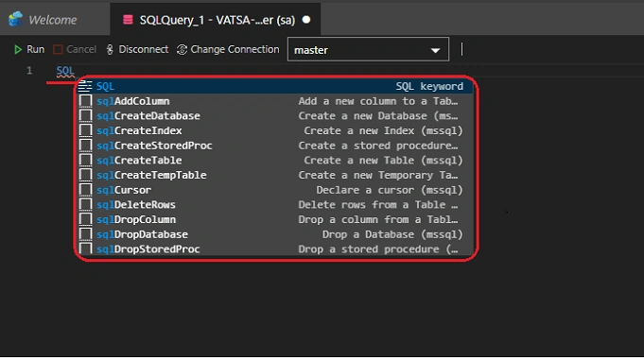Click the line number 1 gutter
Screen dimensions: 644x360
pyautogui.click(x=29, y=71)
